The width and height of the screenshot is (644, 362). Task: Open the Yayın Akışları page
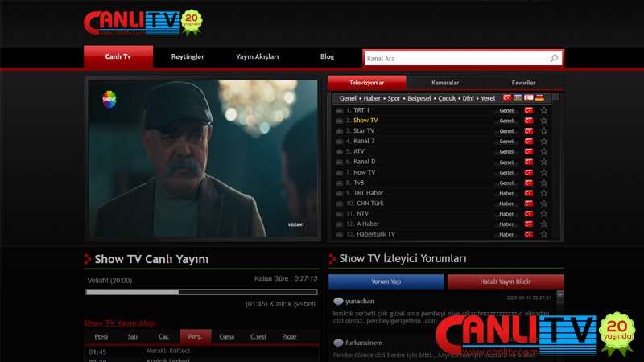258,56
